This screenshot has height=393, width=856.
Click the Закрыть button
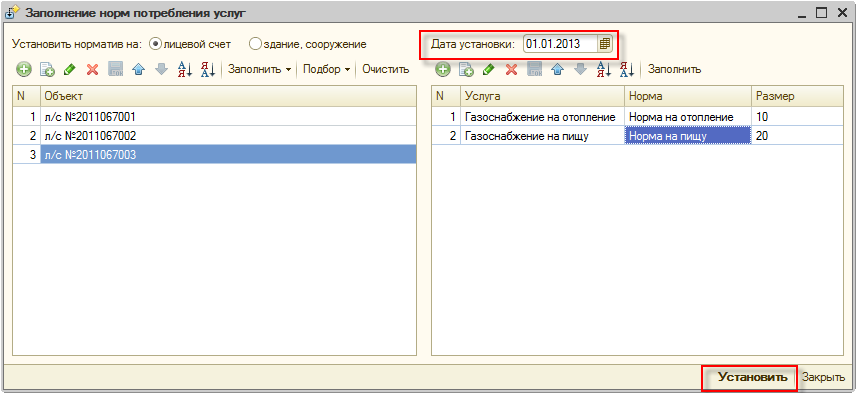click(824, 377)
